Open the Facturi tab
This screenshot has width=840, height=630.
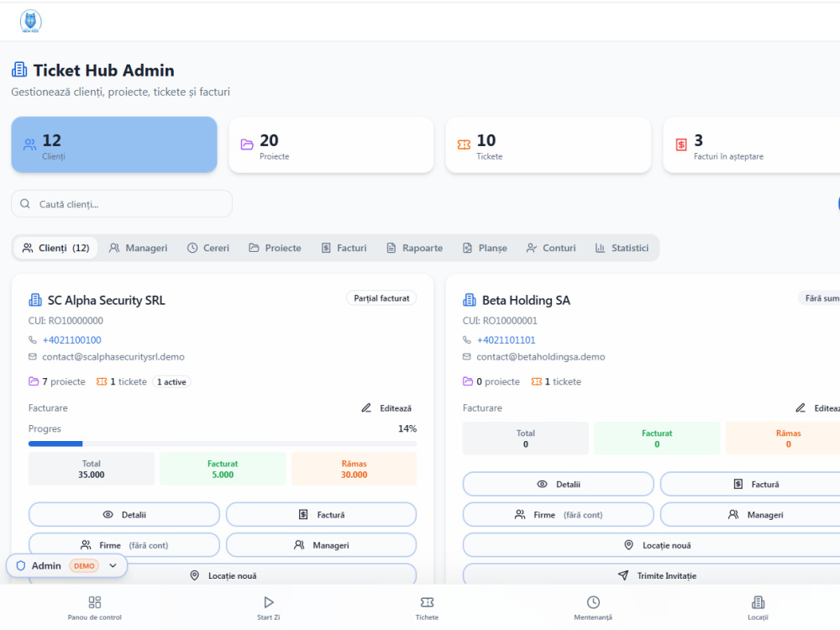click(x=344, y=248)
